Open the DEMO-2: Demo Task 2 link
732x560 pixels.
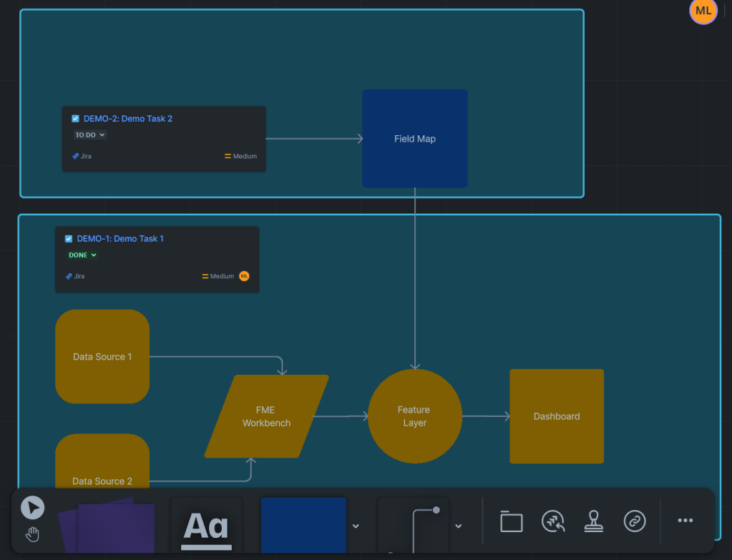click(128, 119)
